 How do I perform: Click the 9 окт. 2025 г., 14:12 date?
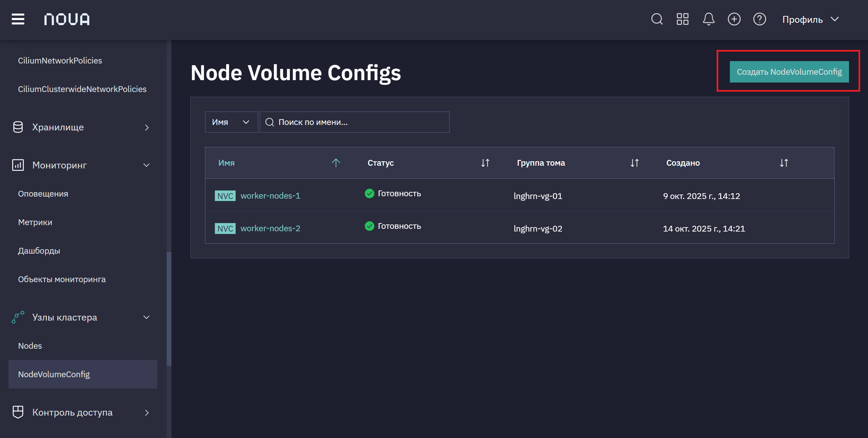tap(701, 196)
